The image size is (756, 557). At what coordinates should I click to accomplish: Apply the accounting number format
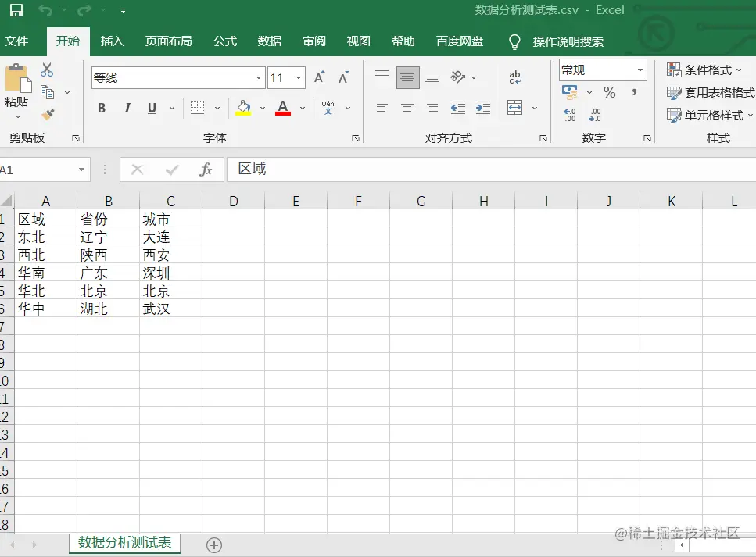pyautogui.click(x=570, y=92)
